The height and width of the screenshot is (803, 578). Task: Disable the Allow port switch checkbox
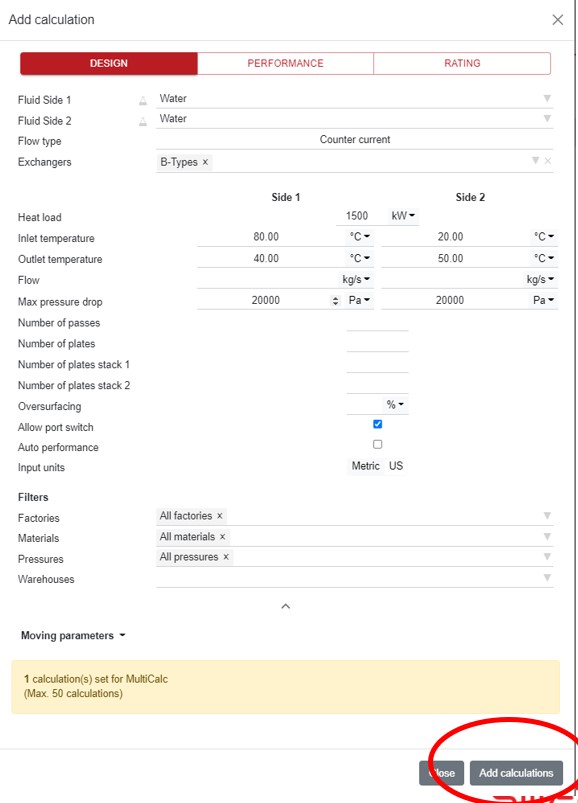click(377, 424)
